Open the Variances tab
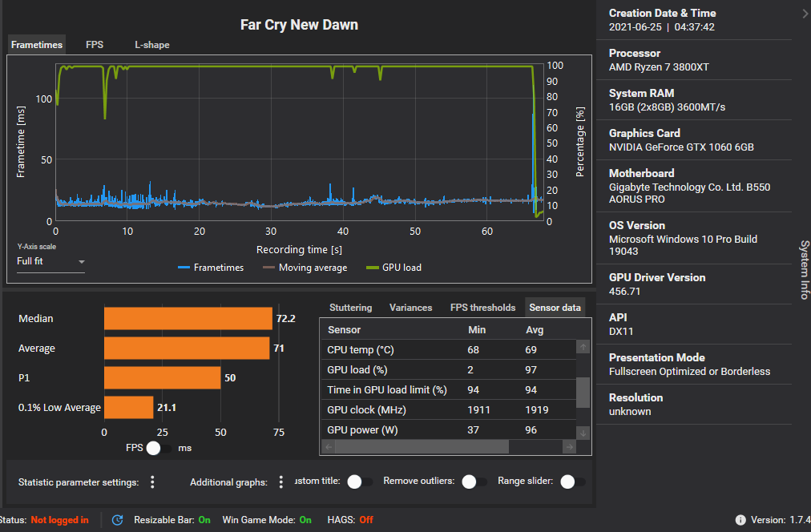The image size is (811, 532). tap(410, 308)
